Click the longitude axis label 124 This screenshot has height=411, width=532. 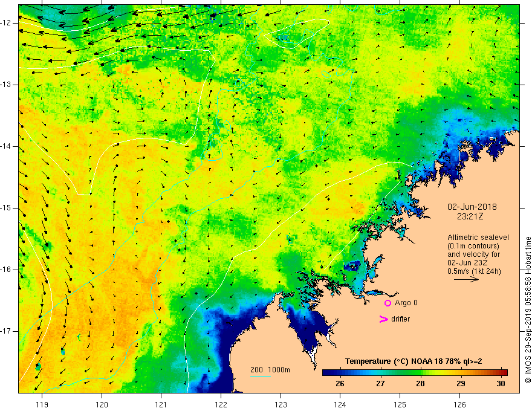(x=340, y=404)
